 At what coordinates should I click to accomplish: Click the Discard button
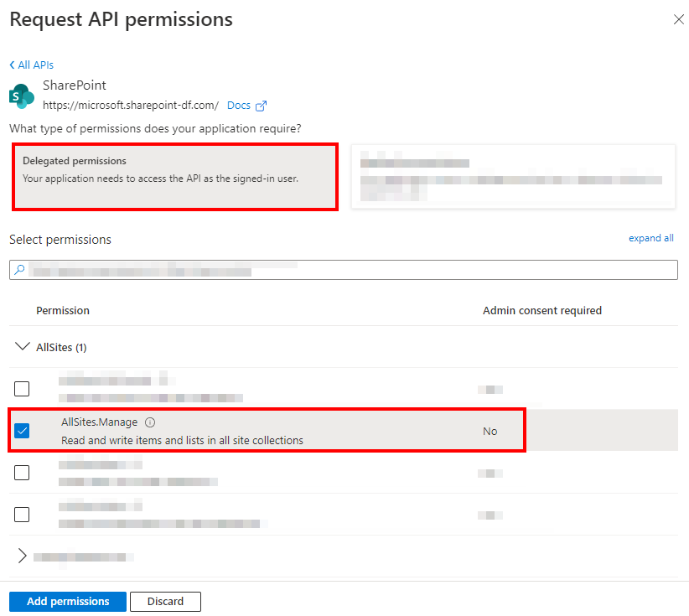click(x=165, y=602)
